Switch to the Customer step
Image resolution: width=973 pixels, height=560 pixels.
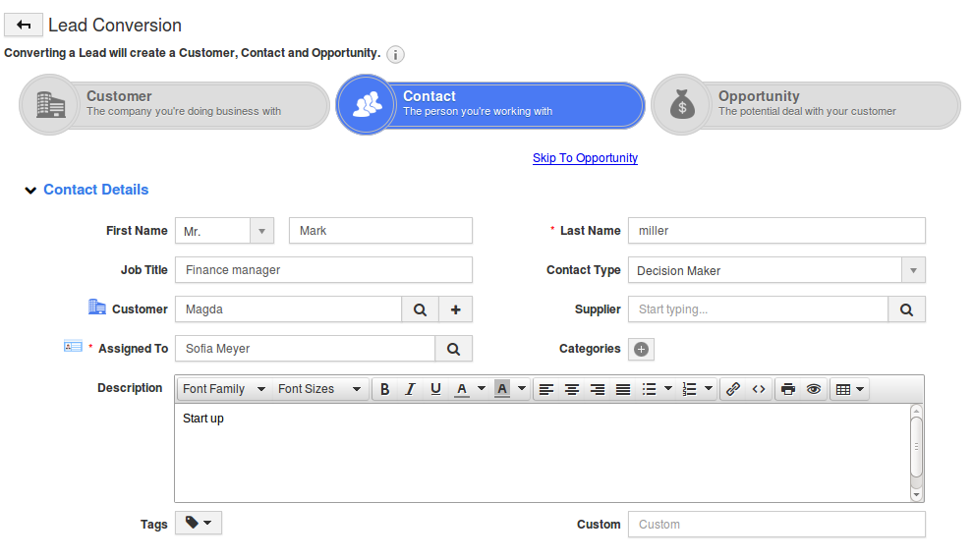(x=174, y=105)
